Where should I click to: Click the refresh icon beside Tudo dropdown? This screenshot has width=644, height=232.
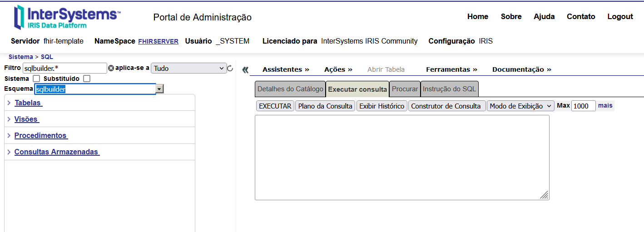(x=230, y=69)
